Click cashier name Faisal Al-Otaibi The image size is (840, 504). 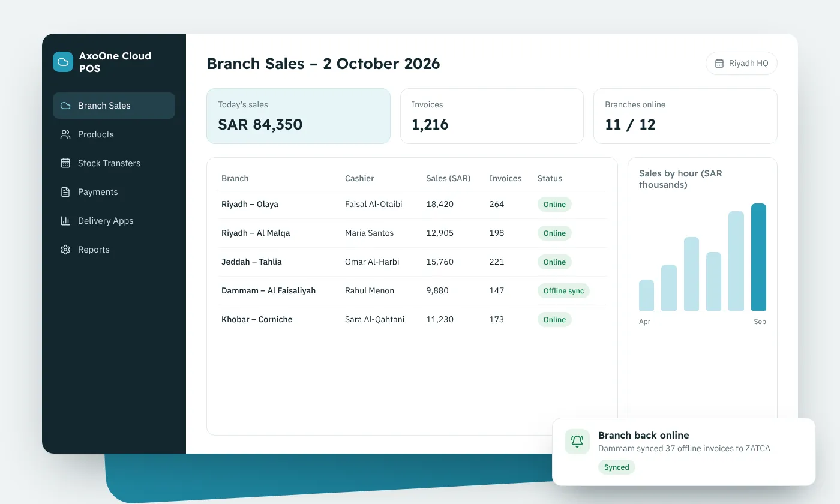click(374, 204)
